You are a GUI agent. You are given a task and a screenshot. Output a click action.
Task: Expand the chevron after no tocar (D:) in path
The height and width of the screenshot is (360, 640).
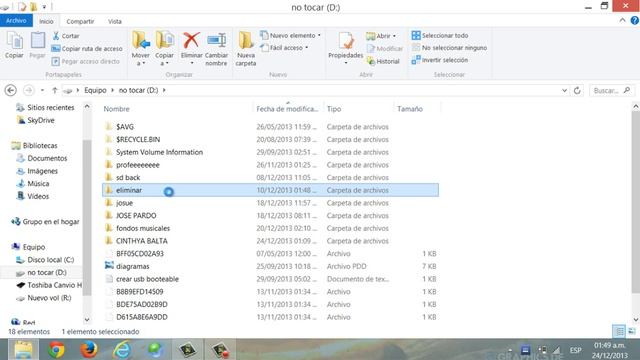pos(164,90)
